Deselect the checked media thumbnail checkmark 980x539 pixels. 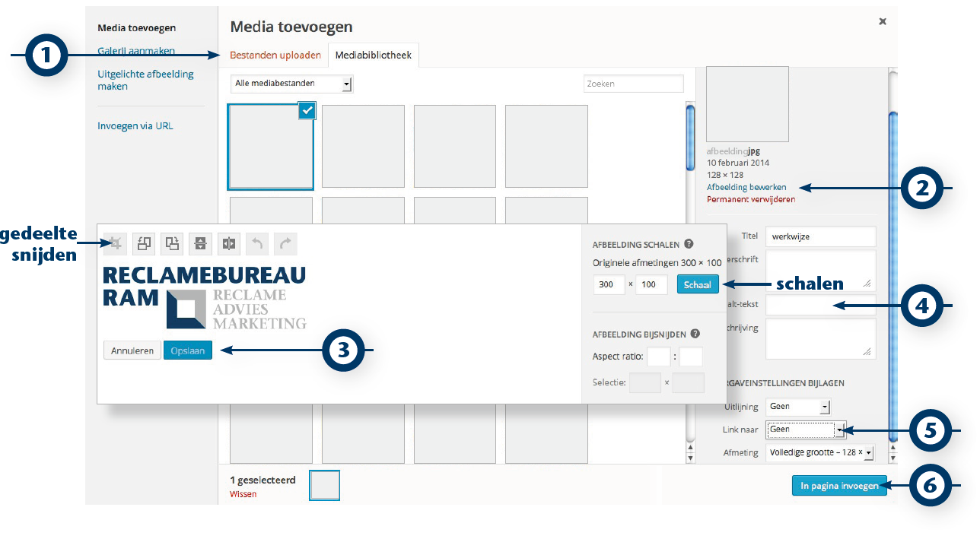(307, 111)
